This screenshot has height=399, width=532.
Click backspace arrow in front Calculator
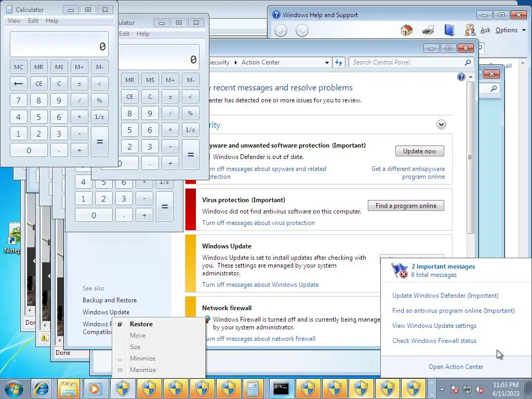click(18, 84)
